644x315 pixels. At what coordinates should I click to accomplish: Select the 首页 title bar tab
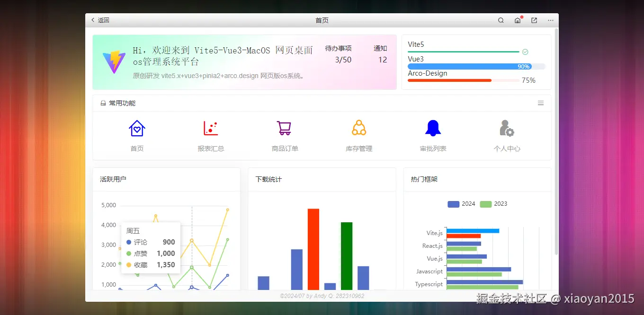(322, 20)
